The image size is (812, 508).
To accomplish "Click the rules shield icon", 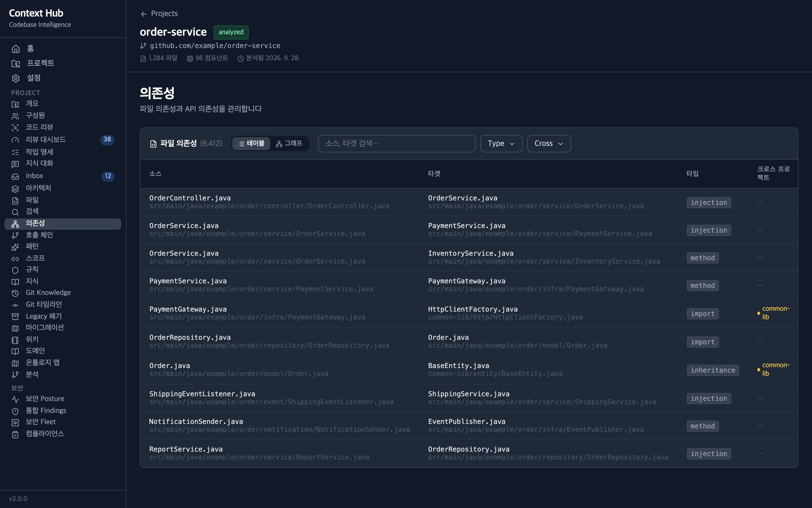I will [15, 270].
